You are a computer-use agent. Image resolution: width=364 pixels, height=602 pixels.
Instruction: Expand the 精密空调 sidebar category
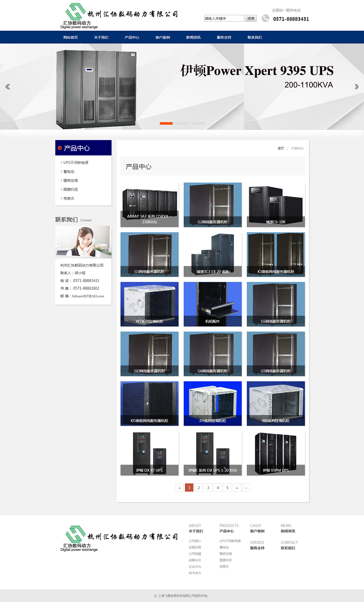pyautogui.click(x=70, y=180)
